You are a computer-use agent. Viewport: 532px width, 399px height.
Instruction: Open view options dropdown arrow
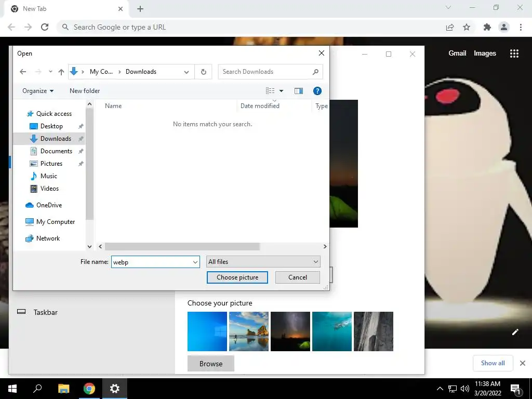click(281, 91)
